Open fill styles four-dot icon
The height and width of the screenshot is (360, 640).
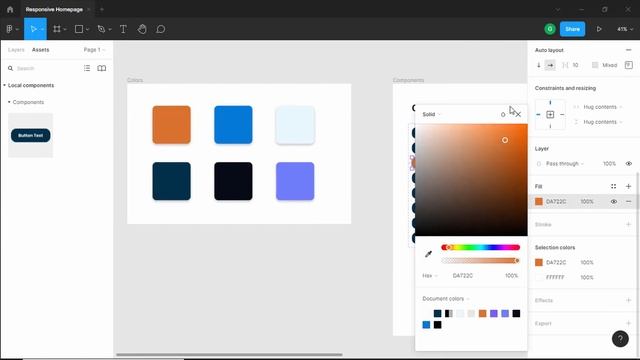pos(613,186)
